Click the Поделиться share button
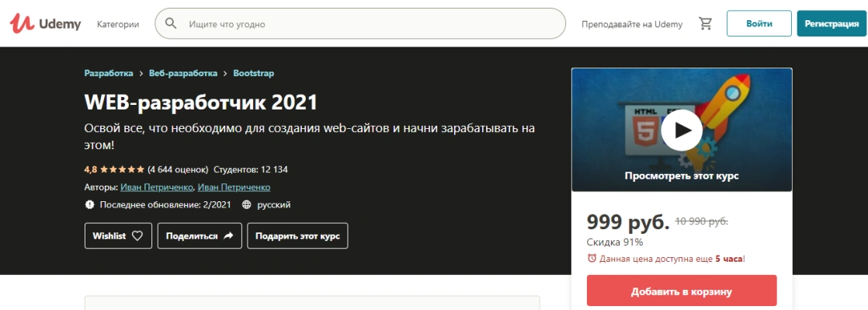This screenshot has height=310, width=868. point(200,236)
